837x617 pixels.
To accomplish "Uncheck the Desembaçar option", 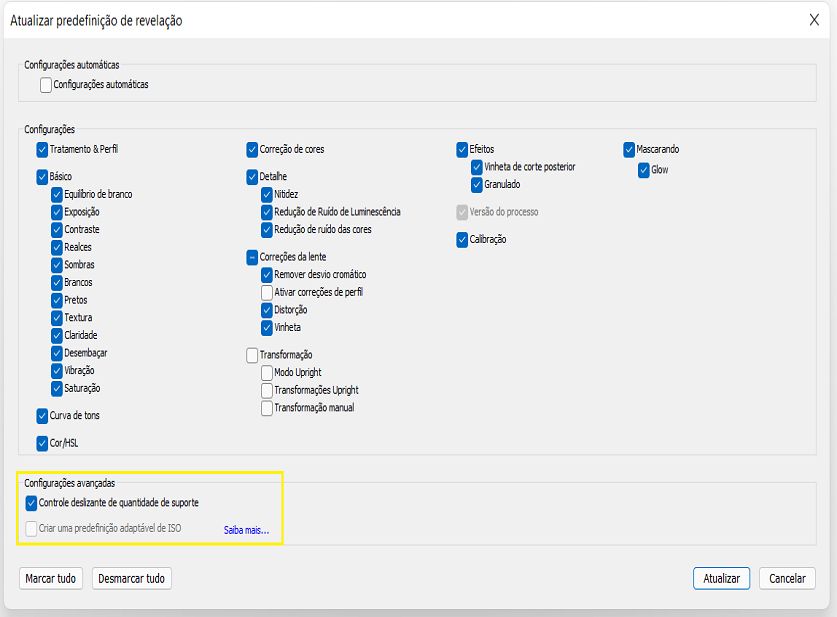I will 57,353.
